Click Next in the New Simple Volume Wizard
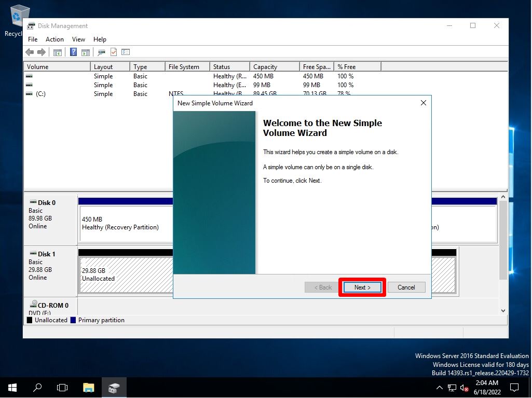The image size is (532, 398). [x=362, y=287]
